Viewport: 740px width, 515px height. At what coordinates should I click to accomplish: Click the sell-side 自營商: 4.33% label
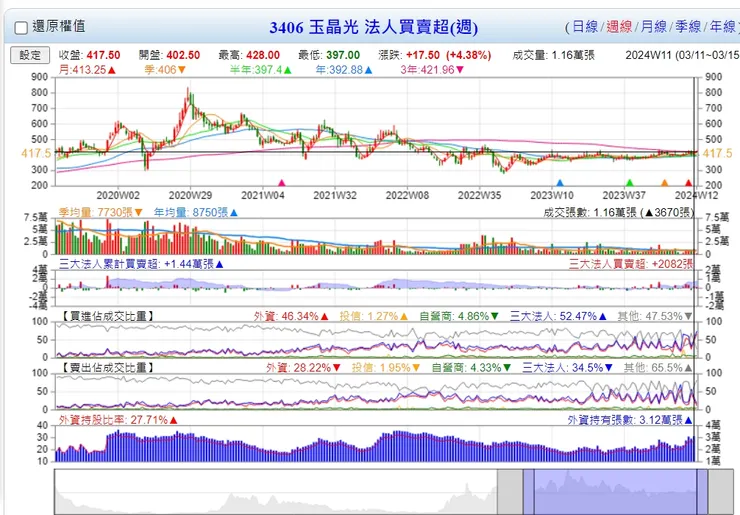click(x=471, y=367)
